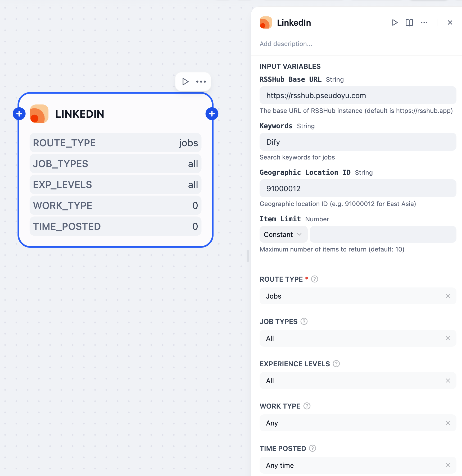The width and height of the screenshot is (462, 476).
Task: Show help tooltip for ROUTE TYPE
Action: click(x=314, y=279)
